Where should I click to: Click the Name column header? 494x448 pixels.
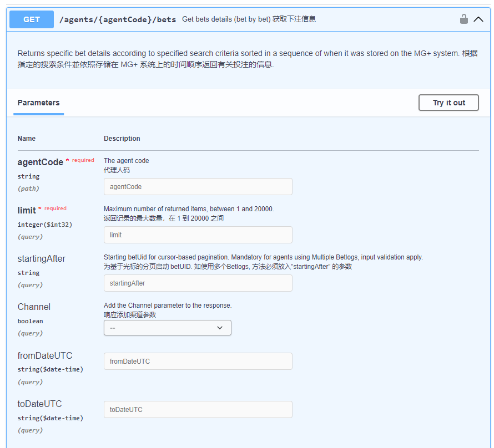pos(27,139)
